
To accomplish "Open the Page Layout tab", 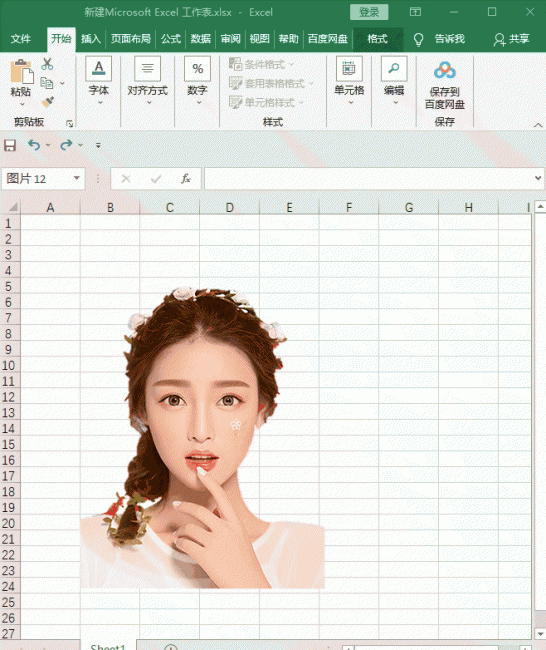I will coord(131,39).
